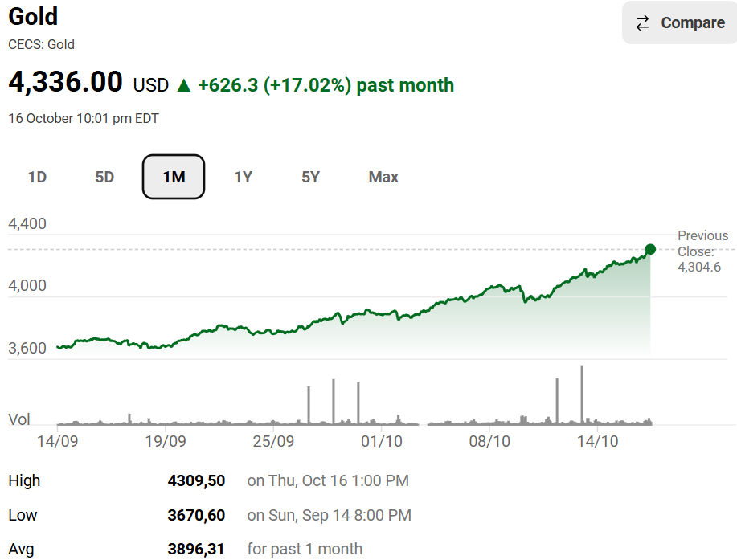Image resolution: width=737 pixels, height=560 pixels.
Task: Select the 5D time range tab
Action: coord(104,177)
